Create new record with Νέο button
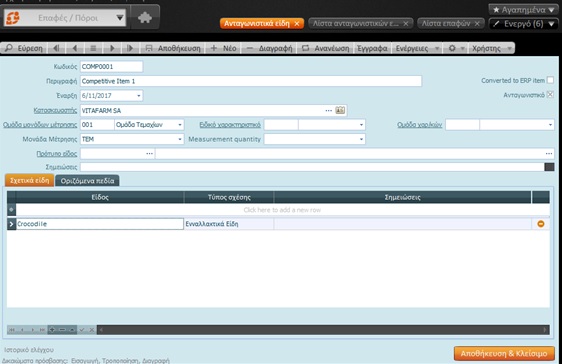The image size is (562, 364). click(223, 48)
